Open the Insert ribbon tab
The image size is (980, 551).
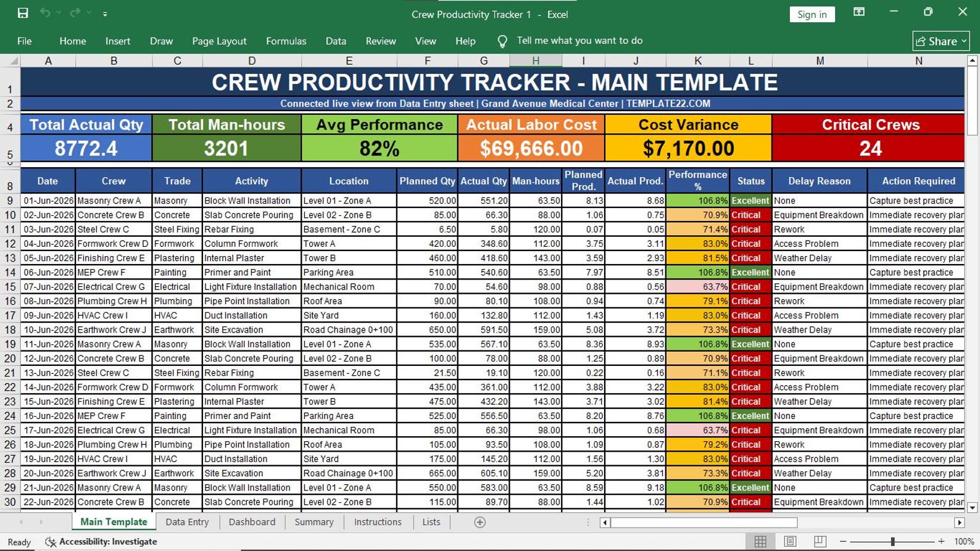pyautogui.click(x=118, y=41)
